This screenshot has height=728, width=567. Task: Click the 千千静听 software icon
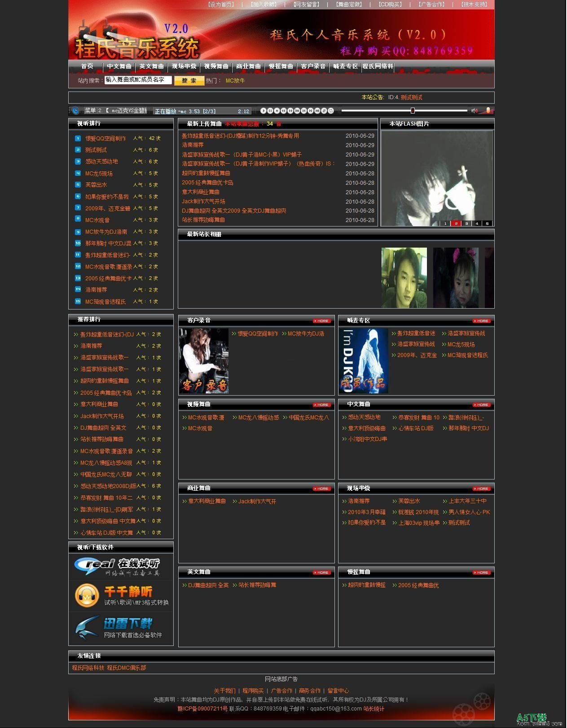[x=120, y=596]
